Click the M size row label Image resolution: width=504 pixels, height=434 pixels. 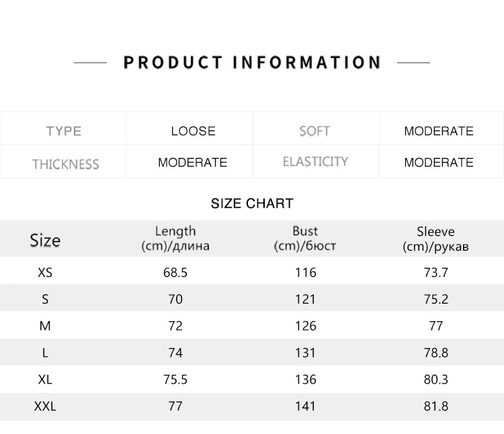[x=45, y=326]
